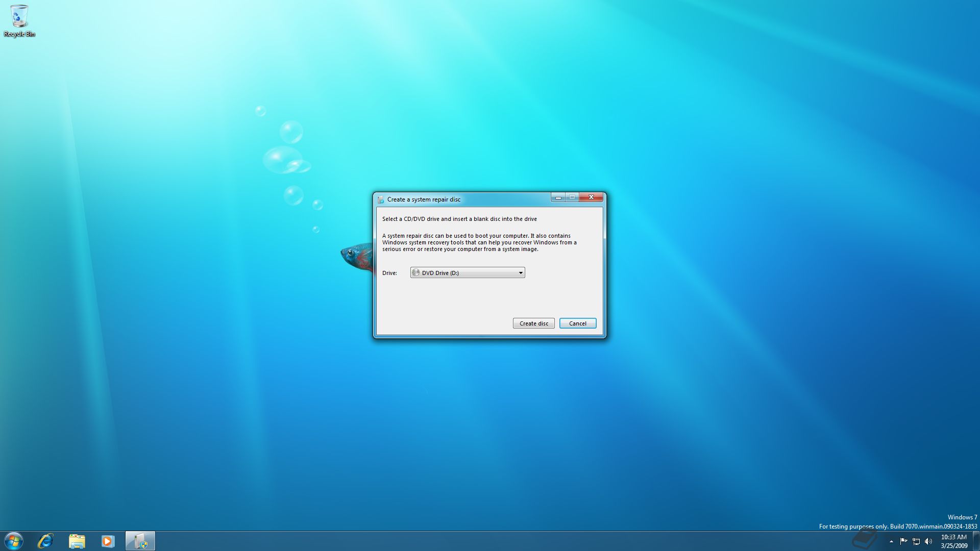Click 'A system repair disc can be used' paragraph
980x551 pixels.
[479, 242]
